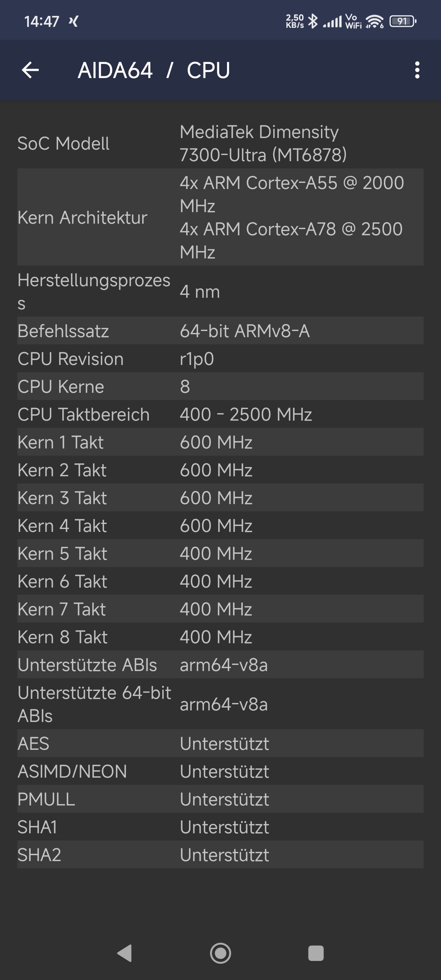Tap the clock time in status bar
The height and width of the screenshot is (980, 441).
(42, 22)
